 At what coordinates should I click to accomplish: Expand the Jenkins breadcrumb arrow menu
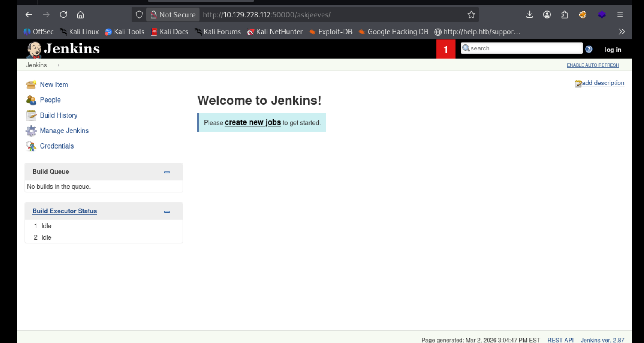tap(58, 65)
